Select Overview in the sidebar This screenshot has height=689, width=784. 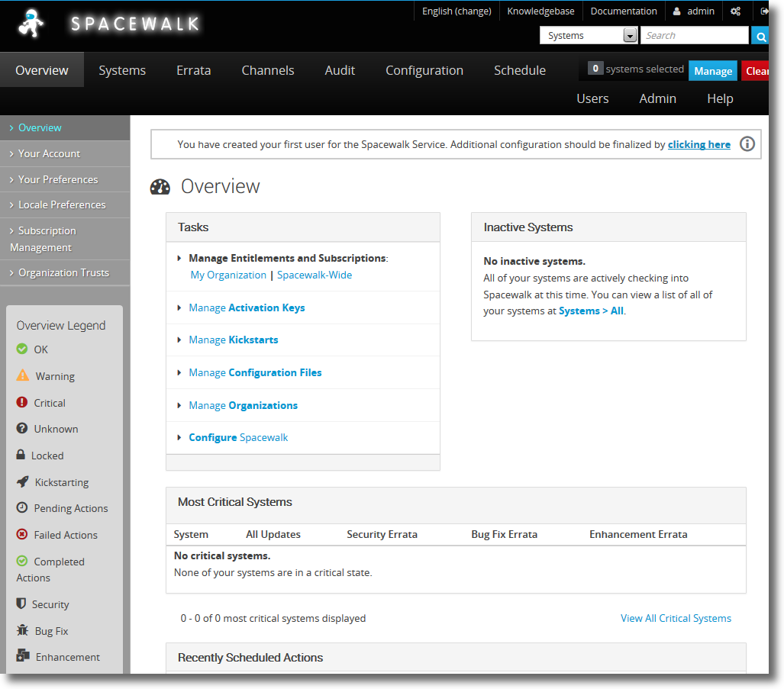point(65,128)
